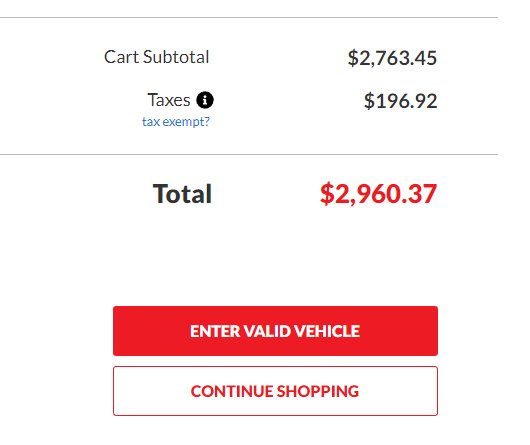
Task: Click the word 'CONTINUE' on the outlined button
Action: [232, 391]
